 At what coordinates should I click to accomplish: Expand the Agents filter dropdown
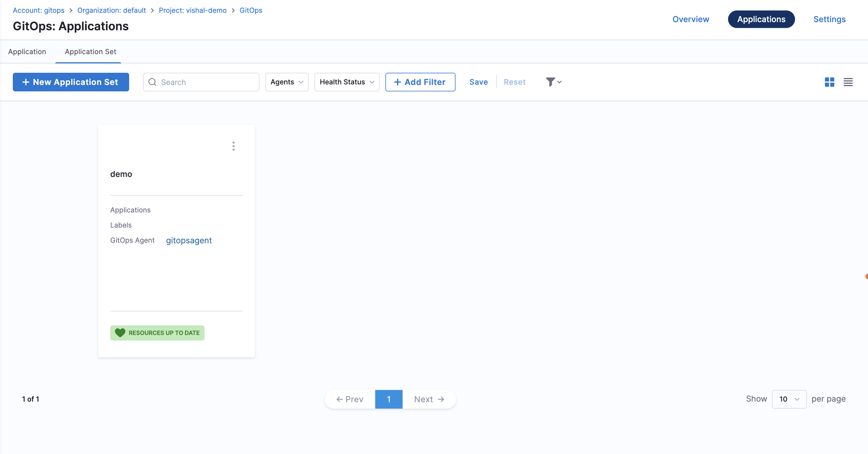[287, 82]
